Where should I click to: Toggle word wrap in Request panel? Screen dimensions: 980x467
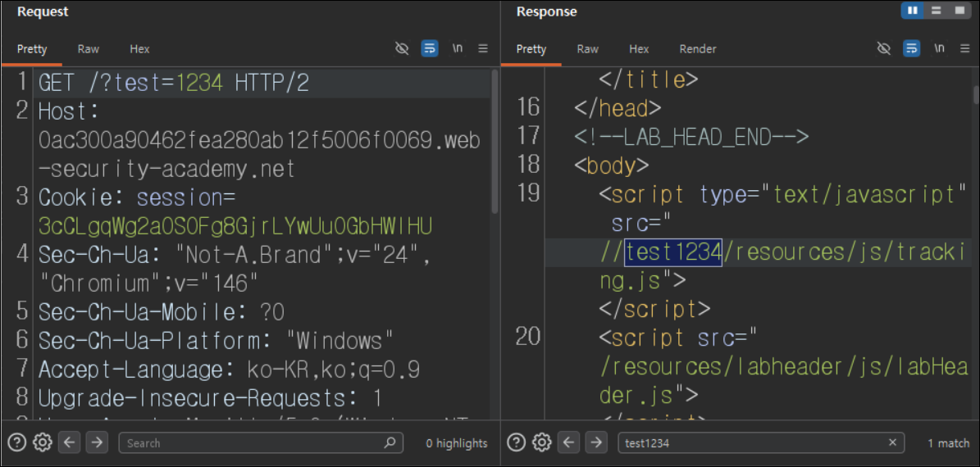(430, 48)
